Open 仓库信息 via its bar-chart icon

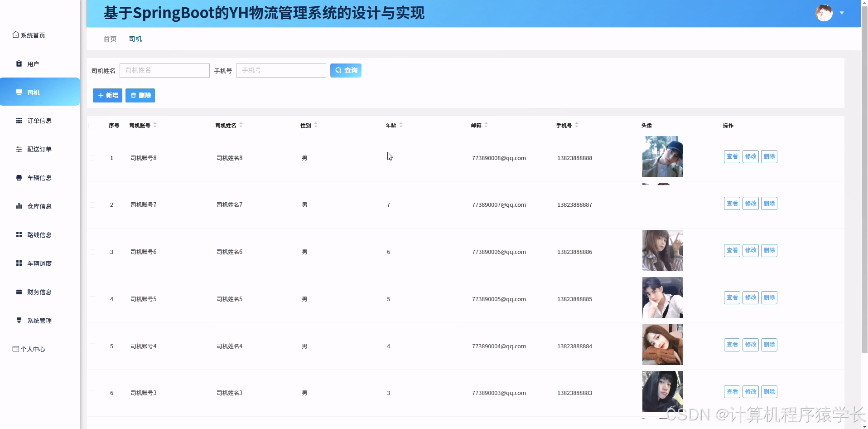tap(19, 206)
